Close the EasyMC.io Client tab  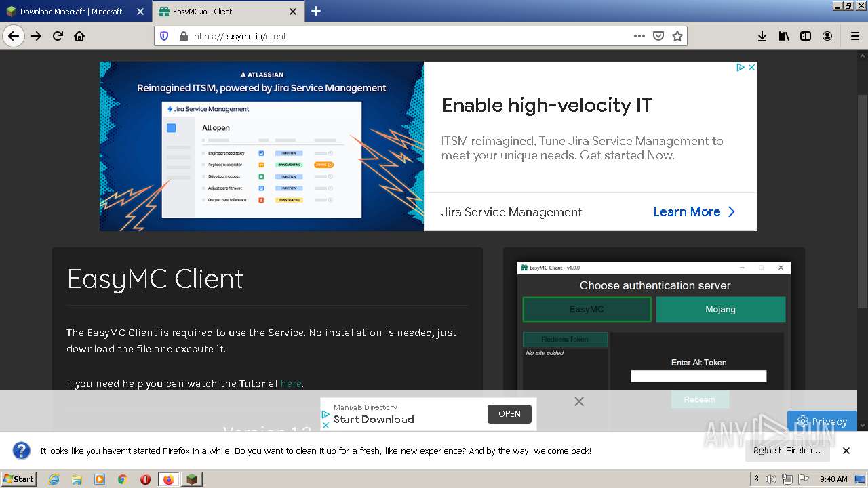pos(293,12)
